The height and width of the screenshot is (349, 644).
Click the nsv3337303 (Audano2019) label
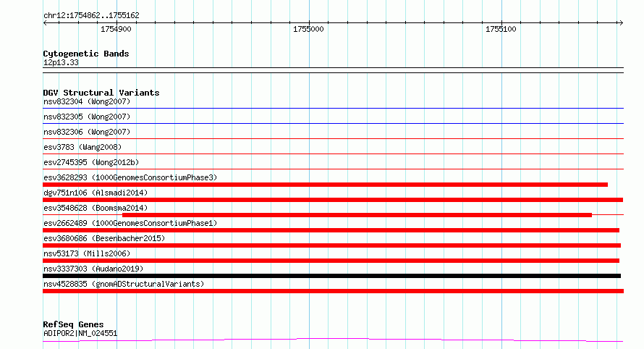tap(93, 269)
